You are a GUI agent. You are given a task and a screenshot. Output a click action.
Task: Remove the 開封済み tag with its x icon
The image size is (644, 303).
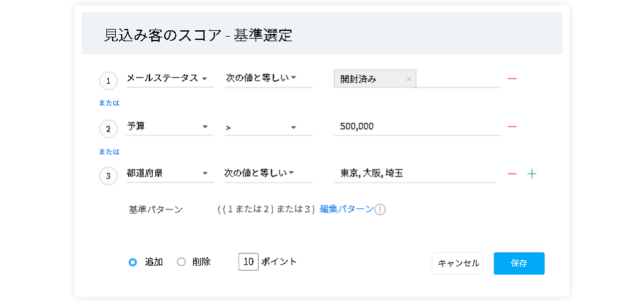409,79
